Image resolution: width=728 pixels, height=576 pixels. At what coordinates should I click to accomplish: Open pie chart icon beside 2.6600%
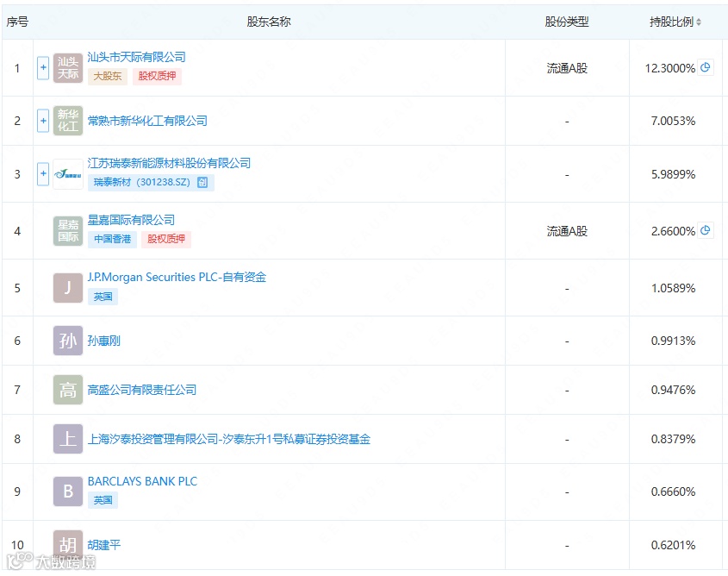click(x=706, y=230)
